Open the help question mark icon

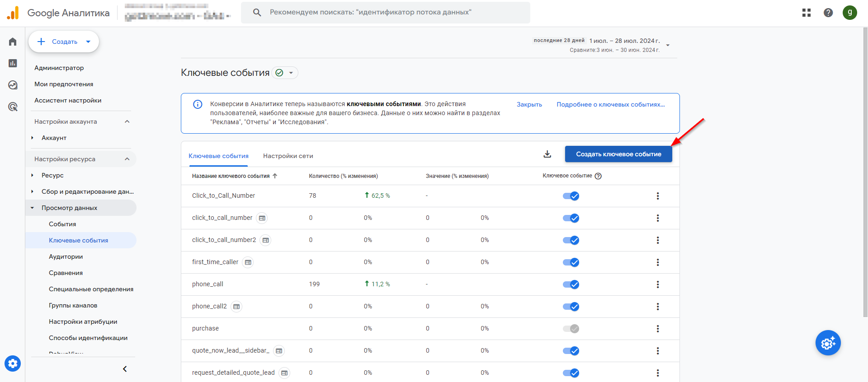coord(828,13)
